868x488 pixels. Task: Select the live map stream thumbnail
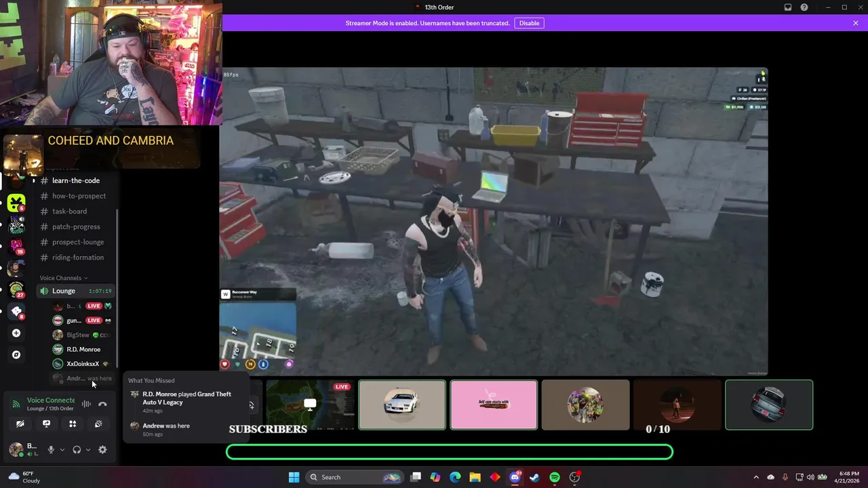tap(310, 405)
